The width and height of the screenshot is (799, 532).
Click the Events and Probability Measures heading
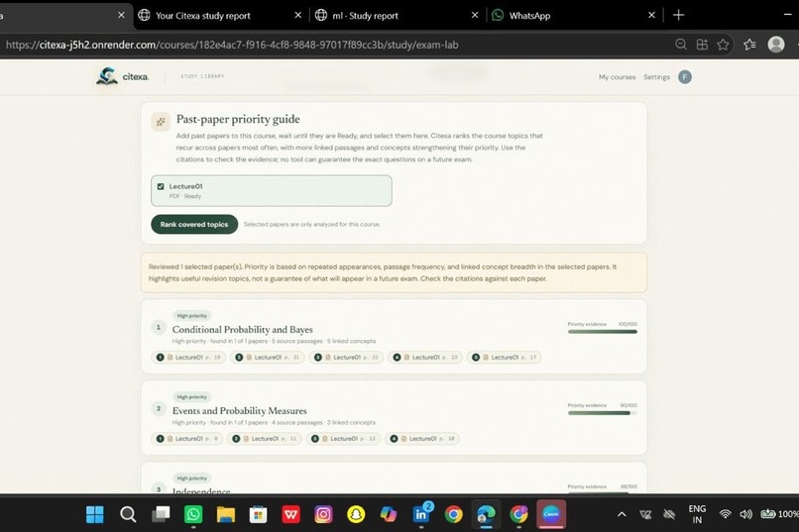(240, 411)
